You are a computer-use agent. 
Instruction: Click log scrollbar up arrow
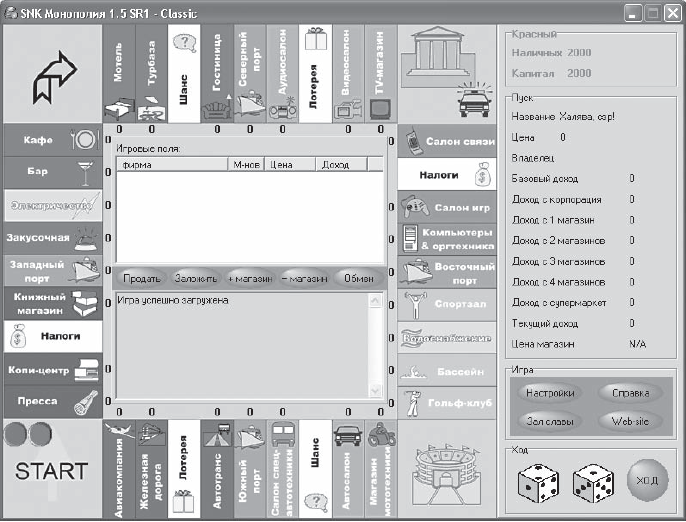[x=375, y=301]
